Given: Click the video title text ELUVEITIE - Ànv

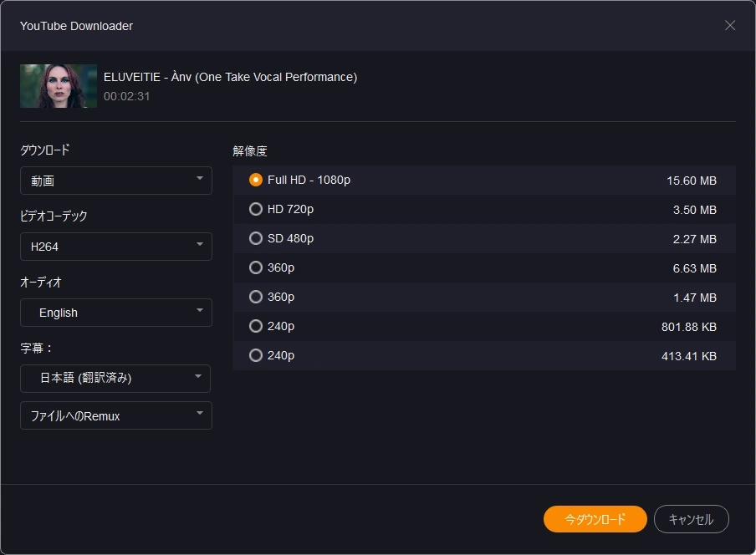Looking at the screenshot, I should point(230,77).
